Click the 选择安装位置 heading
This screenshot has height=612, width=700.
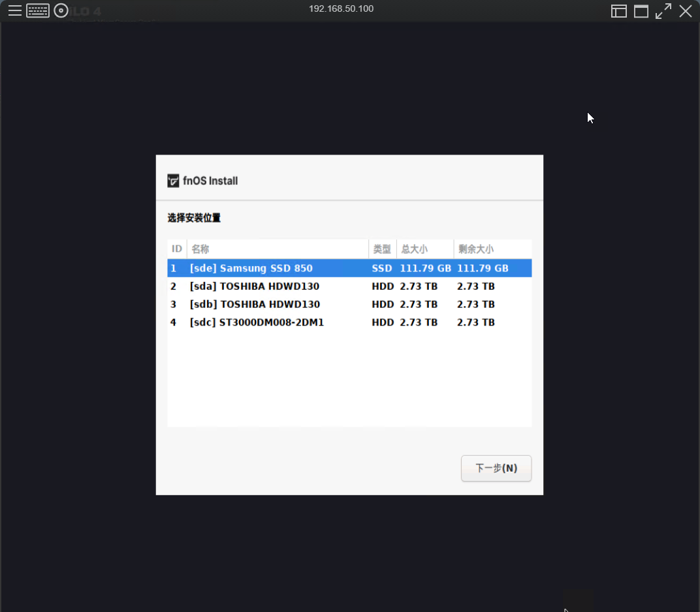(194, 218)
